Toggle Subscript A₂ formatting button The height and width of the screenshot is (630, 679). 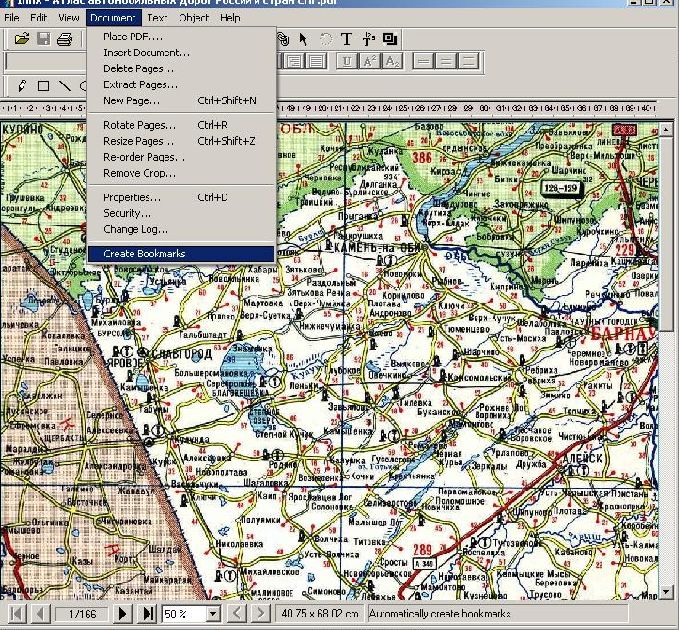point(391,61)
